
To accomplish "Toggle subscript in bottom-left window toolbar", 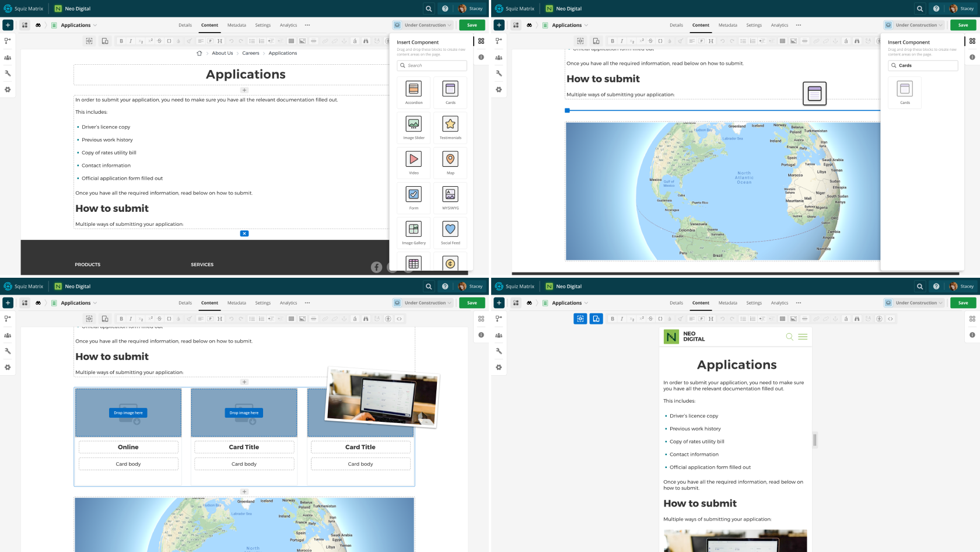I will pos(141,319).
